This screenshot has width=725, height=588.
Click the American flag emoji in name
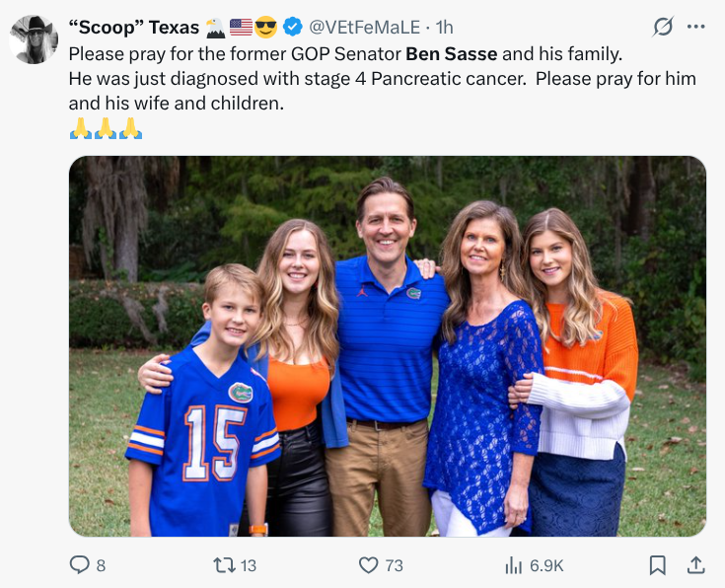click(x=241, y=28)
